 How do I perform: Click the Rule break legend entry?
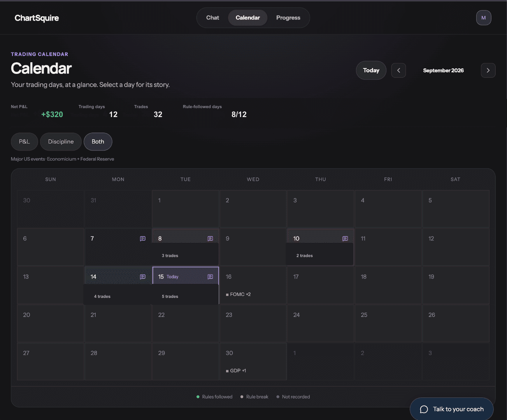[254, 397]
